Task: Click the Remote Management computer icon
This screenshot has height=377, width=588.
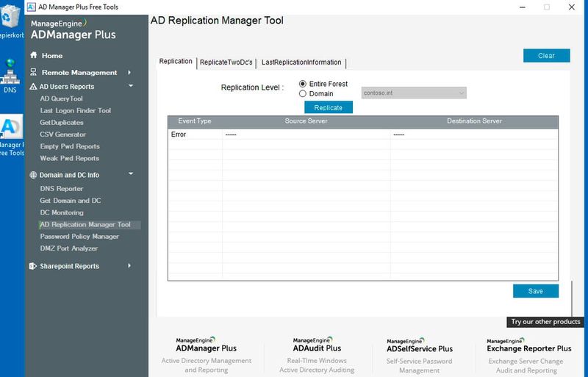Action: [33, 73]
